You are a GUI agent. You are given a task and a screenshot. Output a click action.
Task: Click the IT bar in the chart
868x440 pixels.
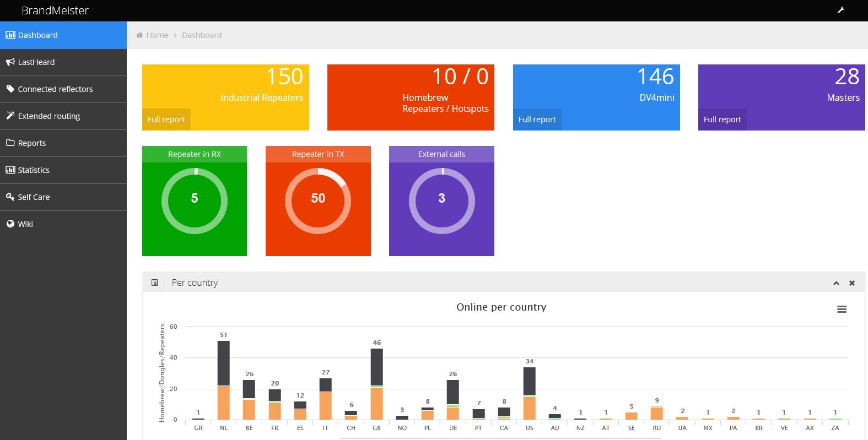(326, 399)
